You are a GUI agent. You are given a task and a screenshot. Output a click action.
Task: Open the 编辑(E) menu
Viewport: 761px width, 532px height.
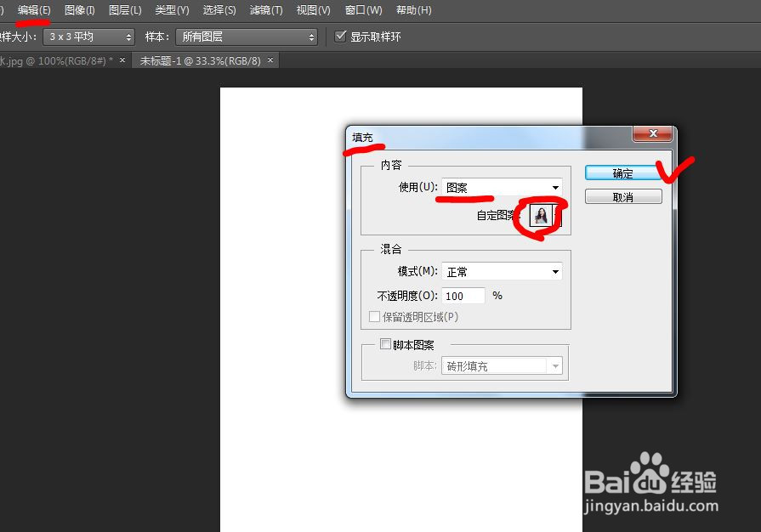pyautogui.click(x=32, y=10)
